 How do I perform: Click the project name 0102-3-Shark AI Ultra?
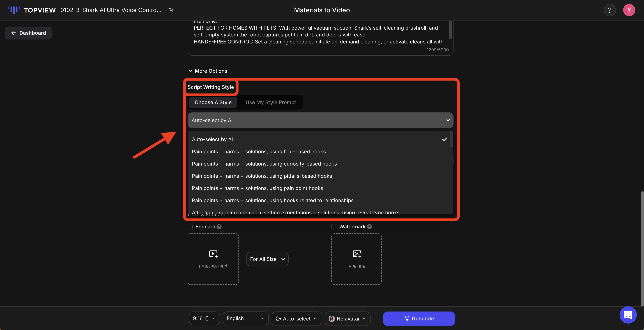111,10
